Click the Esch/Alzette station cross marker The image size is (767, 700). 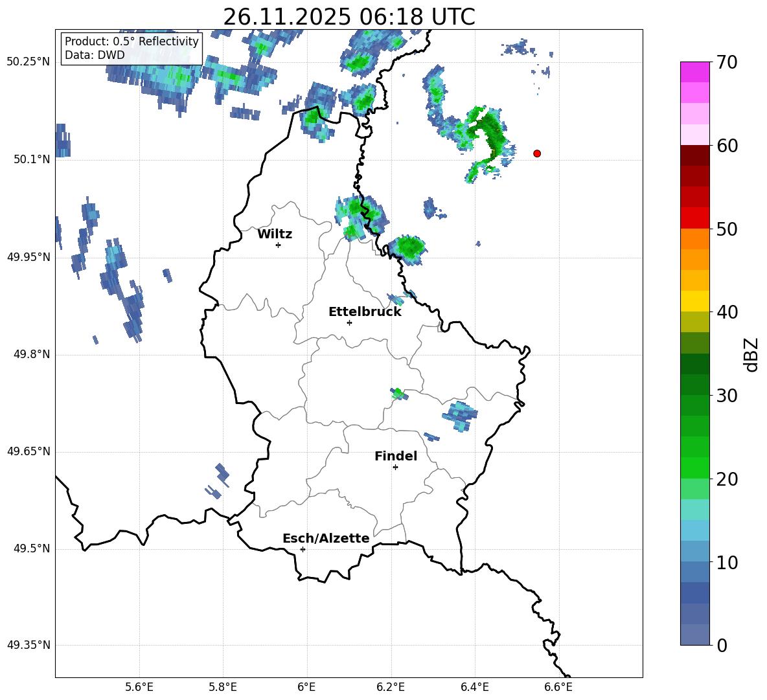point(303,549)
